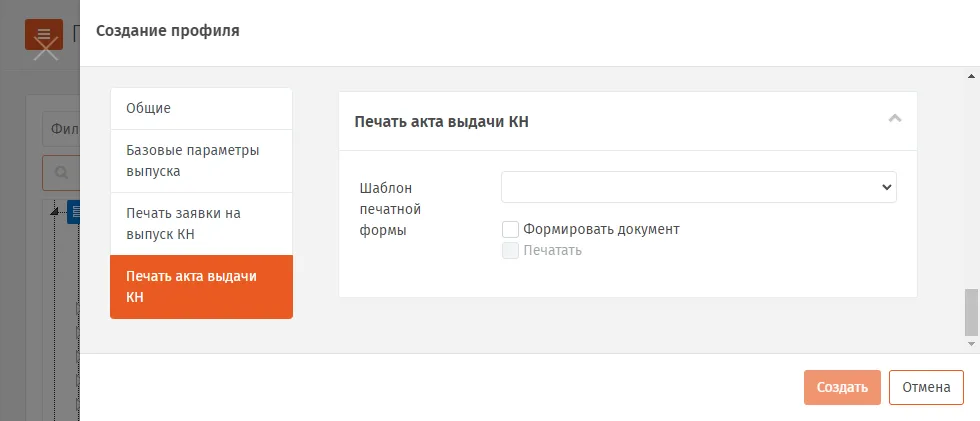Click the filter field behind the dialog
The height and width of the screenshot is (421, 980).
pyautogui.click(x=61, y=130)
